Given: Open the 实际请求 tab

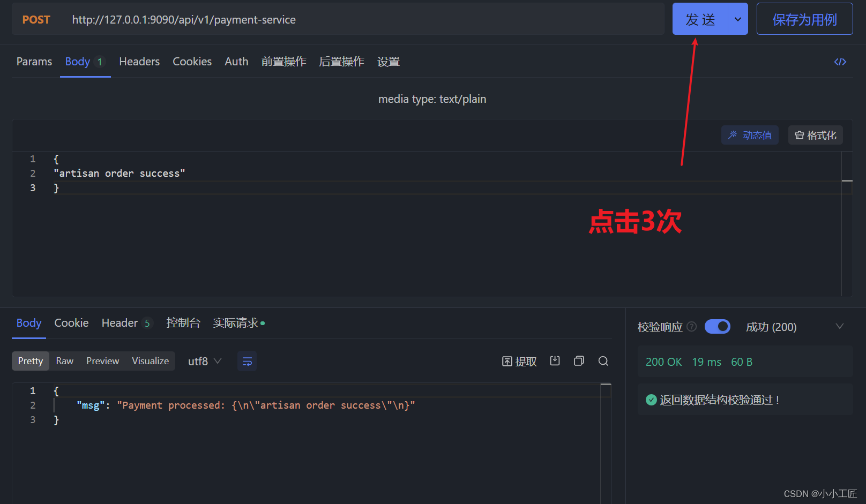Looking at the screenshot, I should (x=238, y=323).
